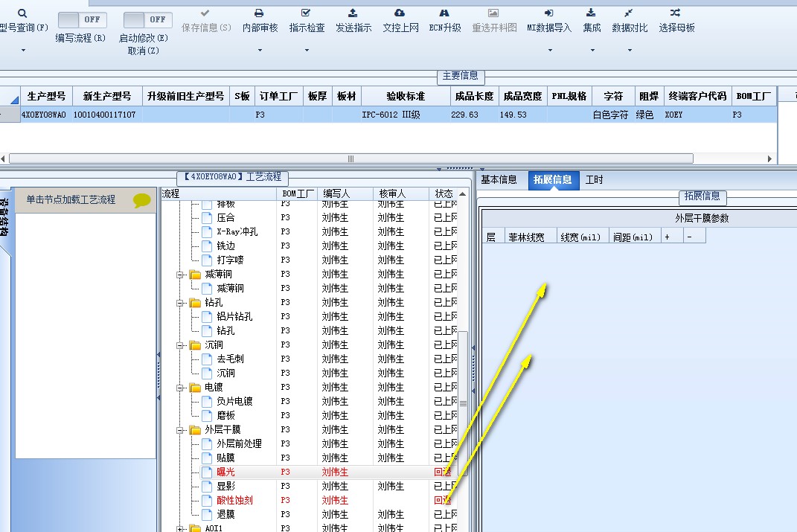This screenshot has height=532, width=797.
Task: Click the MI数据导入 import icon
Action: (548, 13)
